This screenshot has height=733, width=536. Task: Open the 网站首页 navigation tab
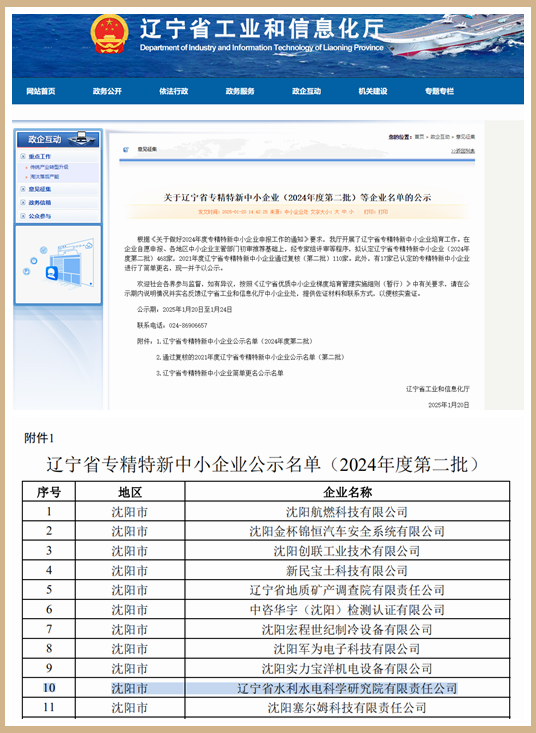[41, 91]
